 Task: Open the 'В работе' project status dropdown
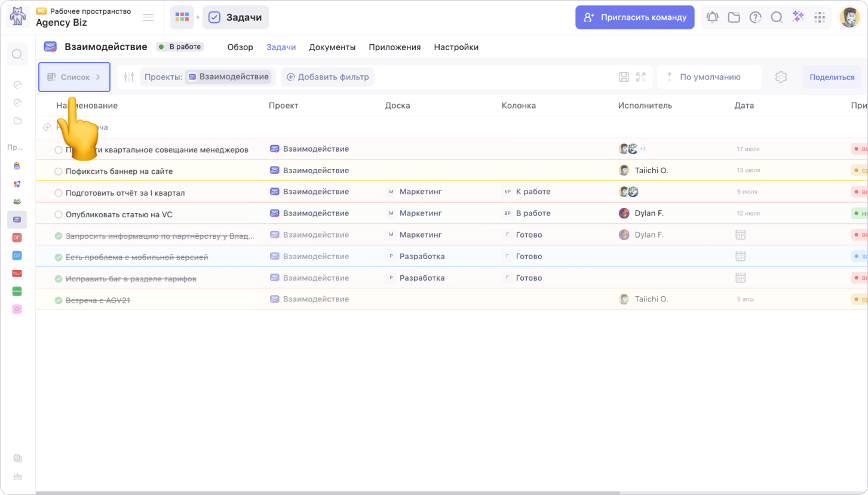180,47
